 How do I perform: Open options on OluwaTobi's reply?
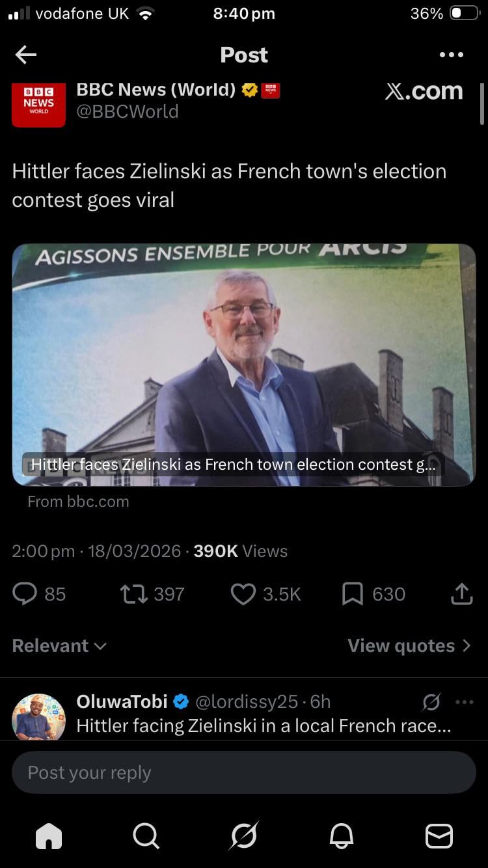pos(465,702)
